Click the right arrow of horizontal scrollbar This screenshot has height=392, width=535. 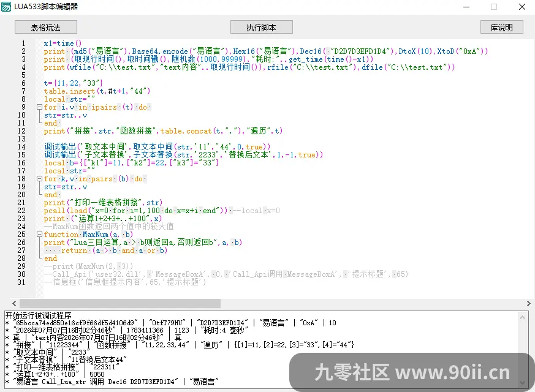tap(528, 303)
